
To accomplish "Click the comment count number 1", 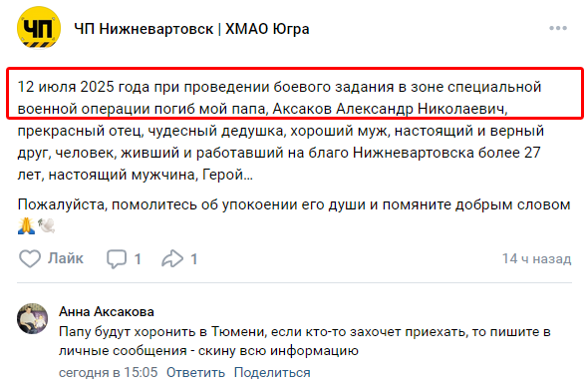I will click(138, 259).
